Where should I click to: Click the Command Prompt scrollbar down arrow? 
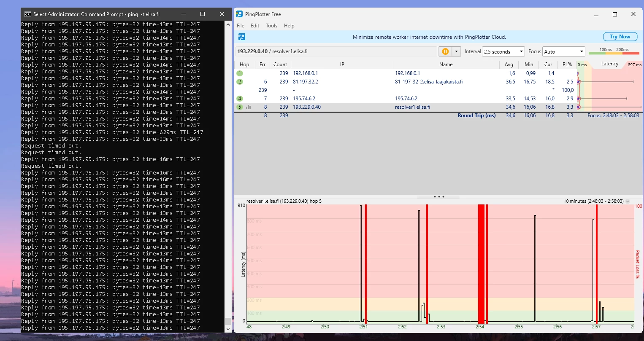[x=228, y=329]
